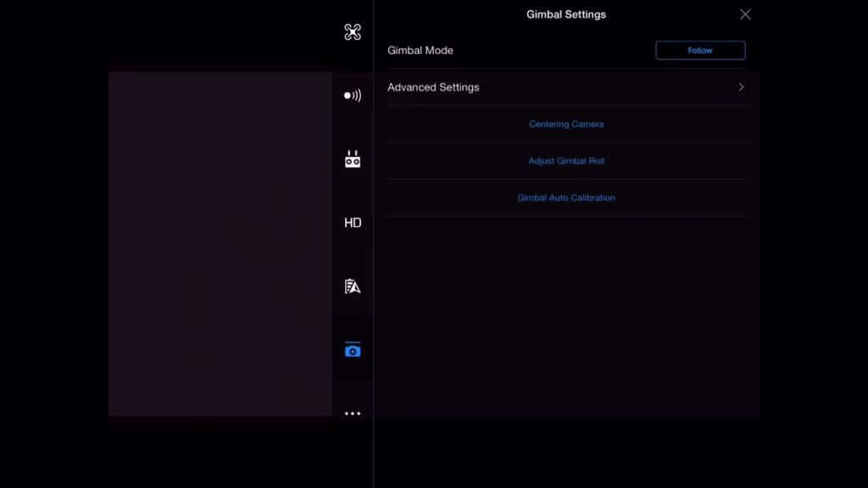Tap Adjust Gimbal Roll

(x=566, y=161)
